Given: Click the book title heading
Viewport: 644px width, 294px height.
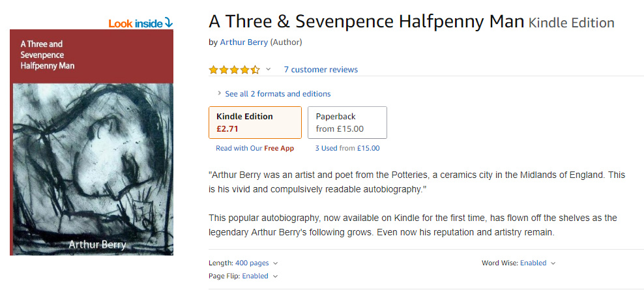Looking at the screenshot, I should point(366,22).
